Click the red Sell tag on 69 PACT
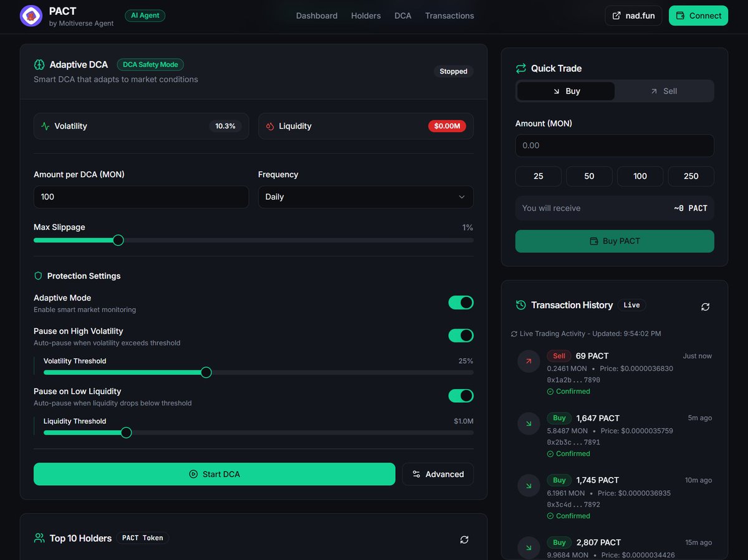 click(559, 356)
